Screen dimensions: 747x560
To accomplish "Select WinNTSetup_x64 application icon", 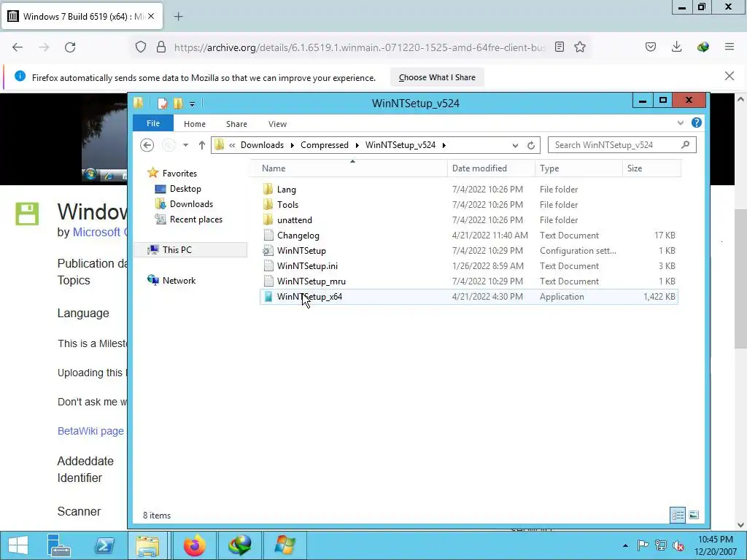I will pyautogui.click(x=268, y=296).
